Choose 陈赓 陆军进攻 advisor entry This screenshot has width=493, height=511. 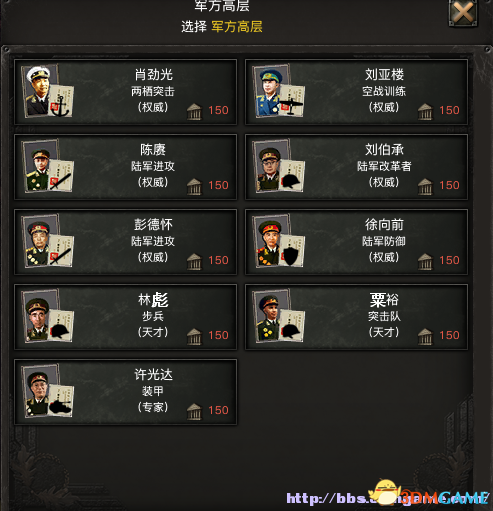[x=126, y=167]
